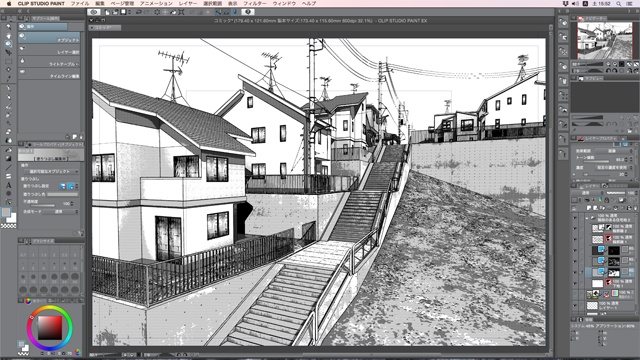Click the 塗りつぶし色 fill color swatch
The height and width of the screenshot is (360, 640).
coord(62,195)
